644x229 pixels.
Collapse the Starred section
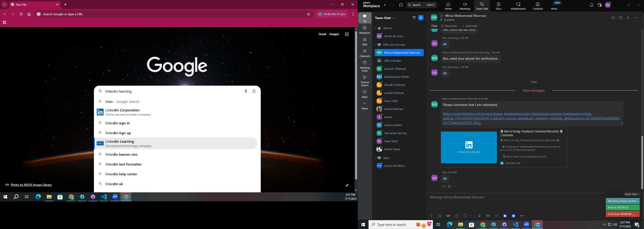point(375,28)
